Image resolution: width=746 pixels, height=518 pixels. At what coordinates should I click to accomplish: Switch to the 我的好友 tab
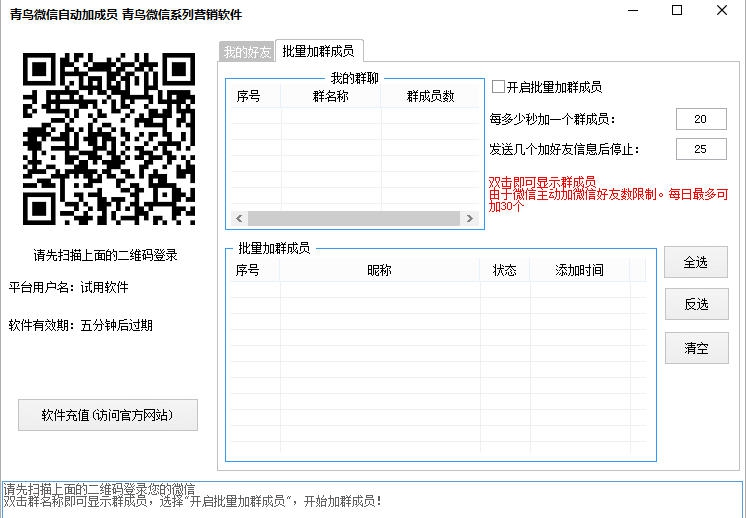pyautogui.click(x=246, y=51)
